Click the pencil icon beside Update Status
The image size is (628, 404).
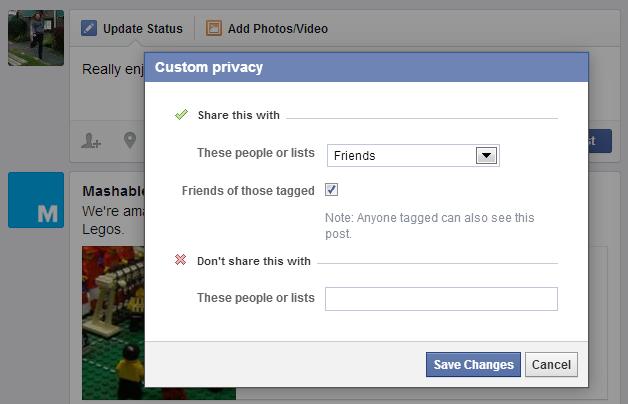89,28
